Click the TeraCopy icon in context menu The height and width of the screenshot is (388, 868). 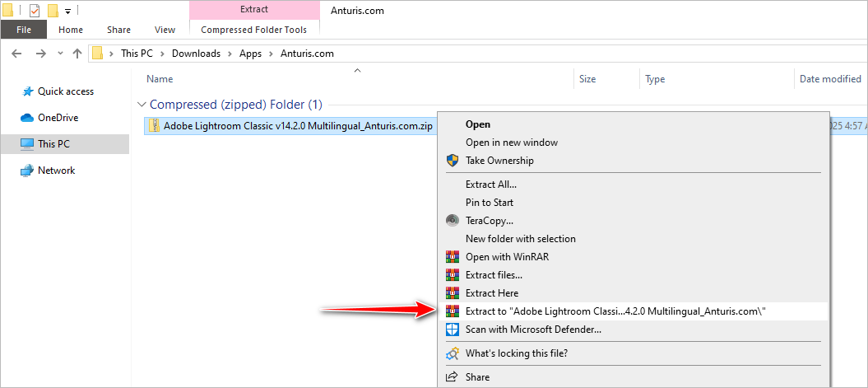[x=452, y=221]
